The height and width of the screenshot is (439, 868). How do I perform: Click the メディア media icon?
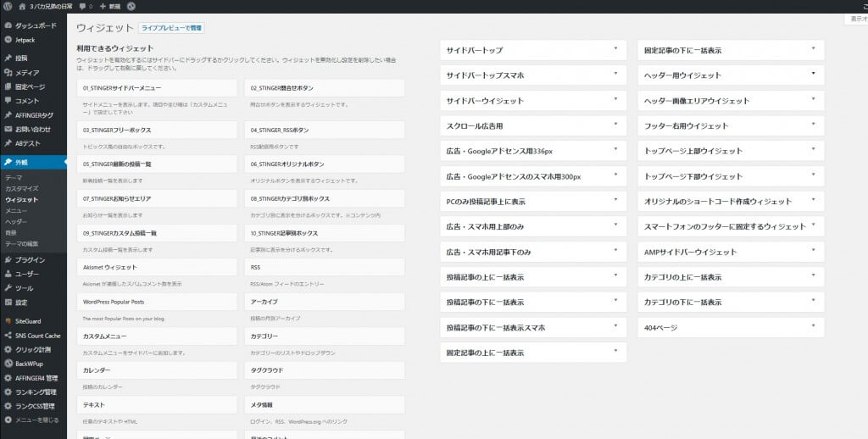coord(8,73)
